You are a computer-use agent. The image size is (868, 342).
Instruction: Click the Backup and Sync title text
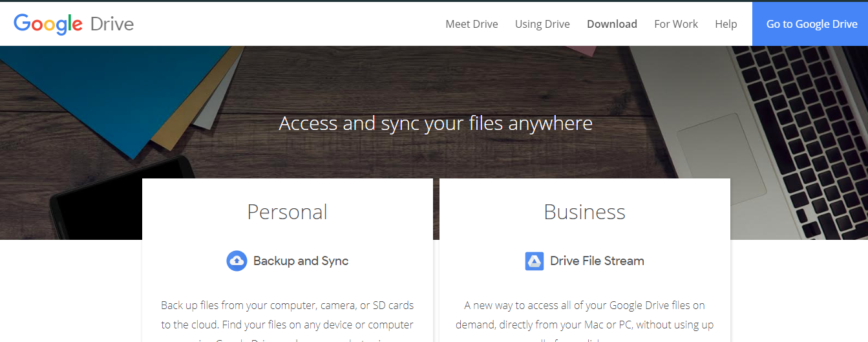[301, 261]
